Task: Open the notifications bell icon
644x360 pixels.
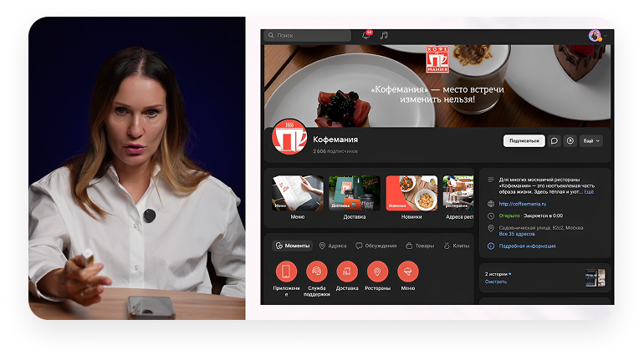Action: click(365, 35)
